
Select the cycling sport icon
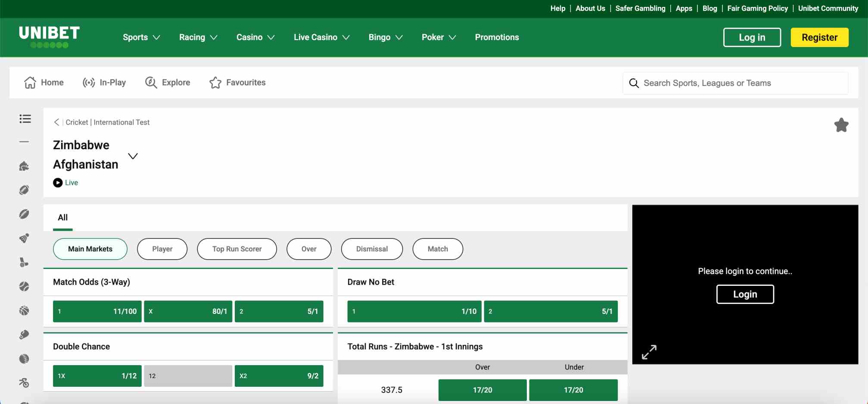(x=25, y=382)
